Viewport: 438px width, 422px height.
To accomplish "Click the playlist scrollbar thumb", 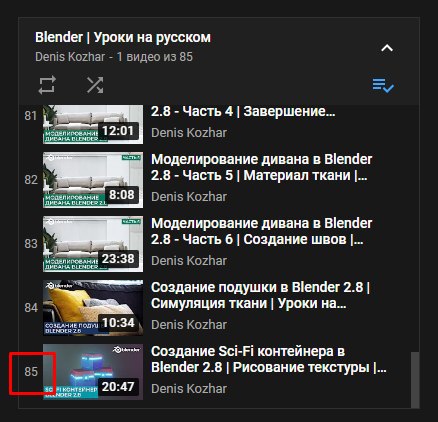I will click(415, 380).
